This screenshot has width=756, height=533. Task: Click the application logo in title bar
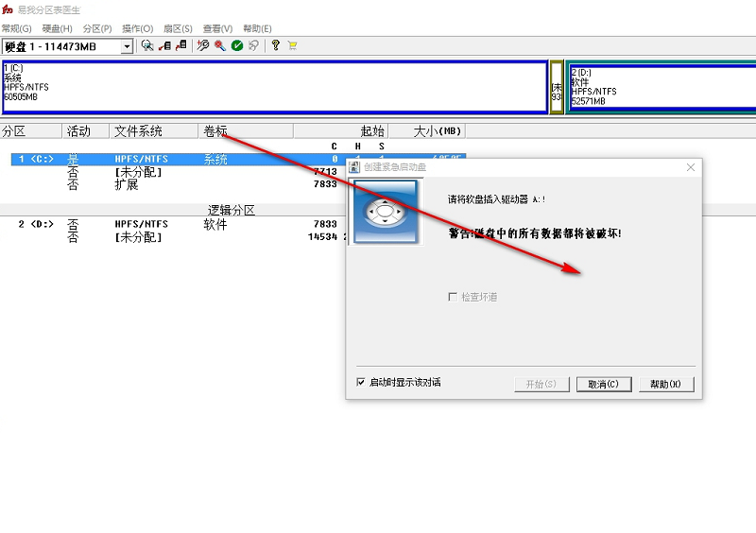[x=8, y=9]
